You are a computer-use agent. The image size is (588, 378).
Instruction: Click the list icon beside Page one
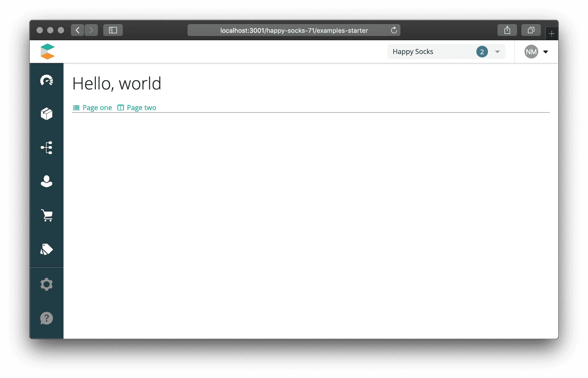click(x=76, y=107)
